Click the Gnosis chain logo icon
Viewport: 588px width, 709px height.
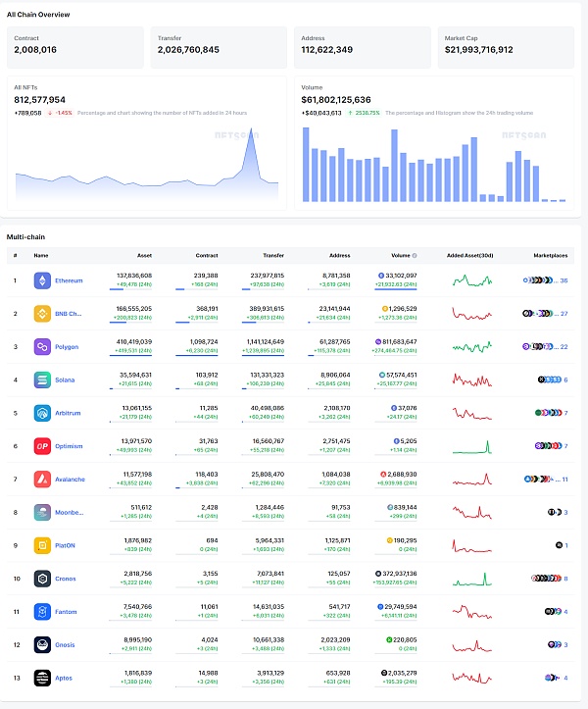[42, 645]
